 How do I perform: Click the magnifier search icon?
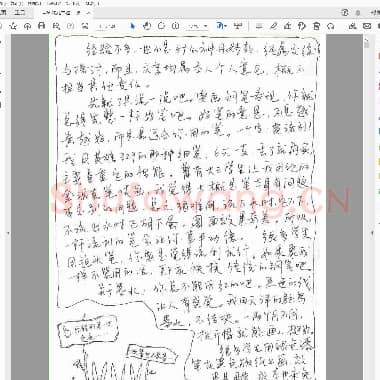(56, 26)
